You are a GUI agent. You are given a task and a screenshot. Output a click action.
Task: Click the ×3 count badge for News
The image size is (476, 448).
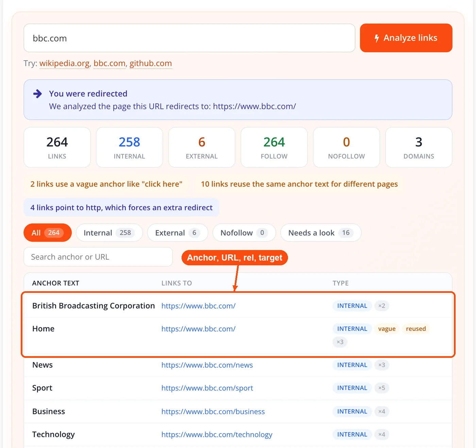click(382, 365)
